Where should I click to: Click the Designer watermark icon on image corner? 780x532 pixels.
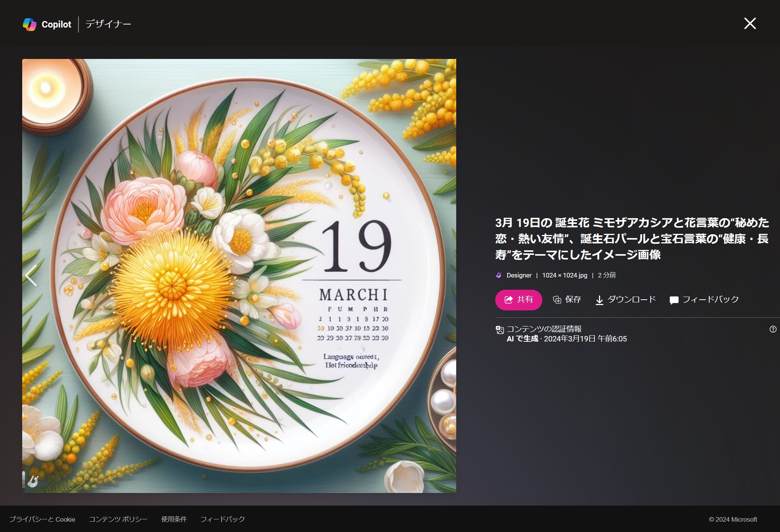[x=33, y=481]
